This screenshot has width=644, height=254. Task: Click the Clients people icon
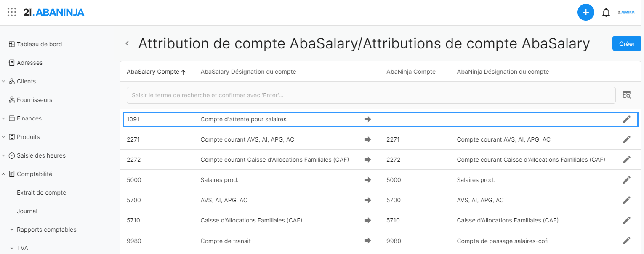click(12, 81)
